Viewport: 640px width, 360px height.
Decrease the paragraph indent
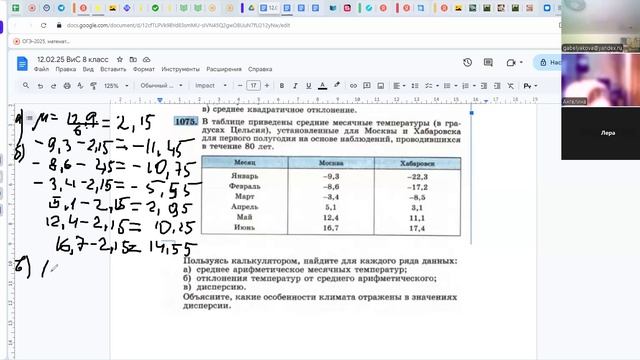(x=484, y=86)
